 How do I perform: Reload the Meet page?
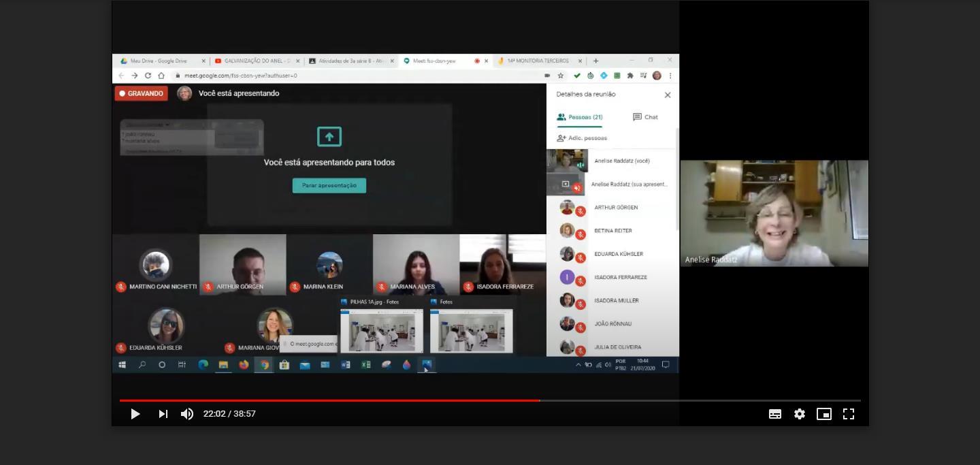click(148, 76)
